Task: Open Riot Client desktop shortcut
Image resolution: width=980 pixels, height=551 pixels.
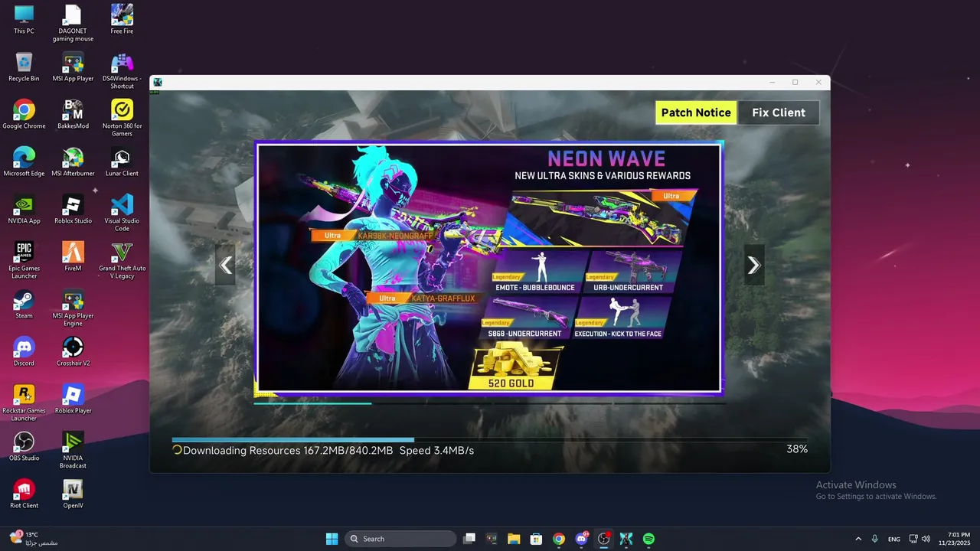Action: (x=24, y=494)
